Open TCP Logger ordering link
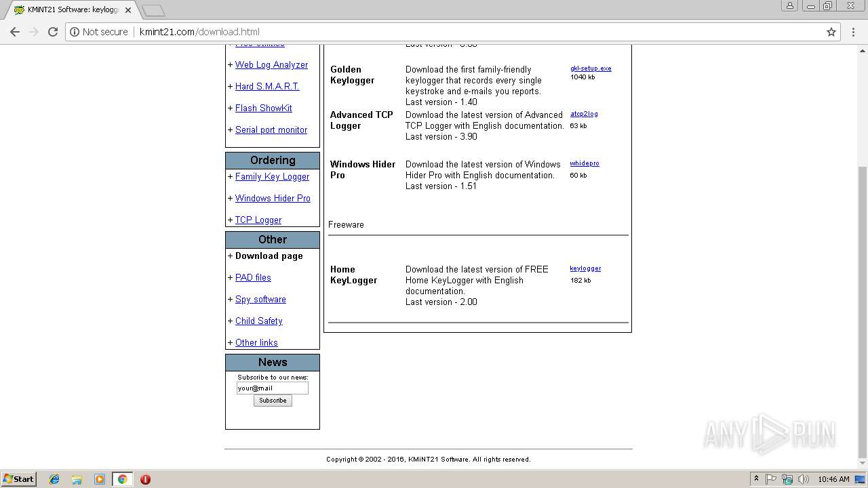Screen dimensions: 868x488 point(258,220)
